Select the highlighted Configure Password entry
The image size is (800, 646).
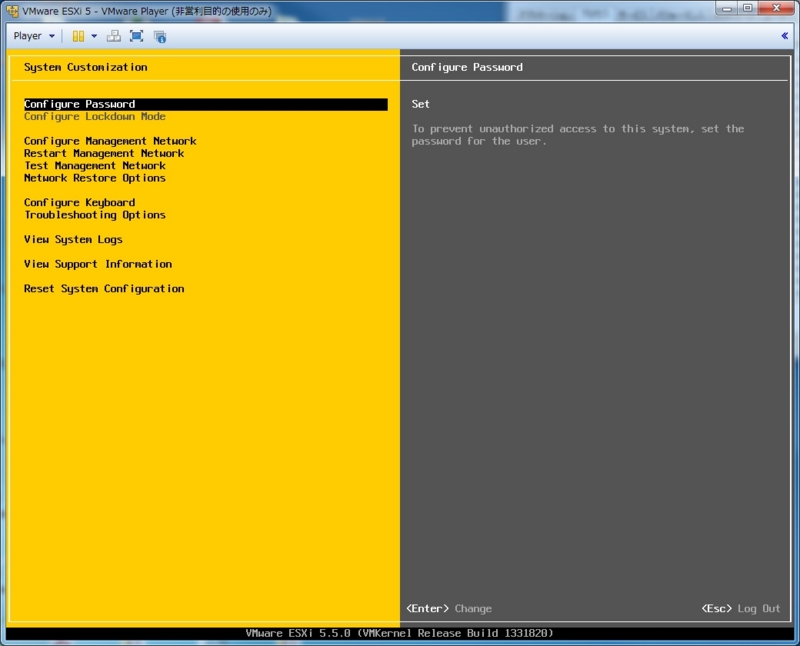tap(79, 103)
